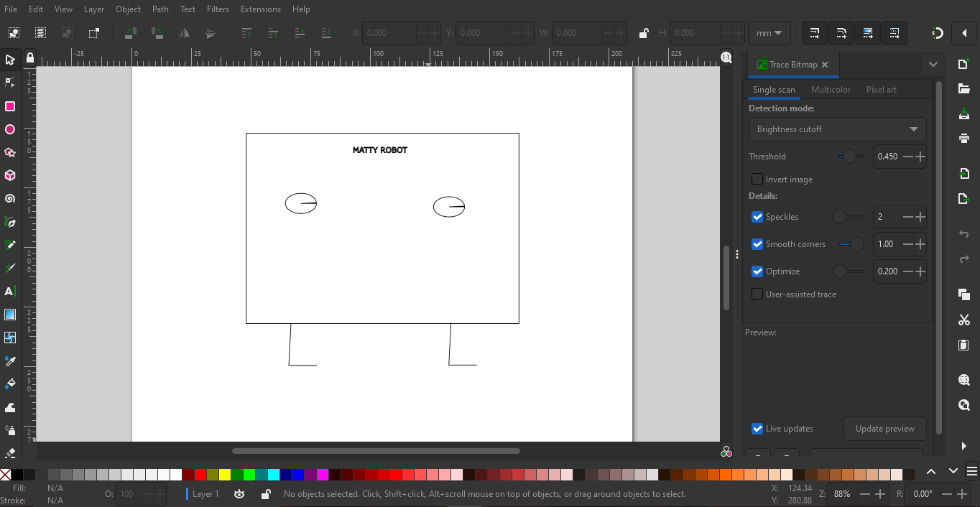This screenshot has height=507, width=980.
Task: Click the New document icon
Action: point(964,64)
